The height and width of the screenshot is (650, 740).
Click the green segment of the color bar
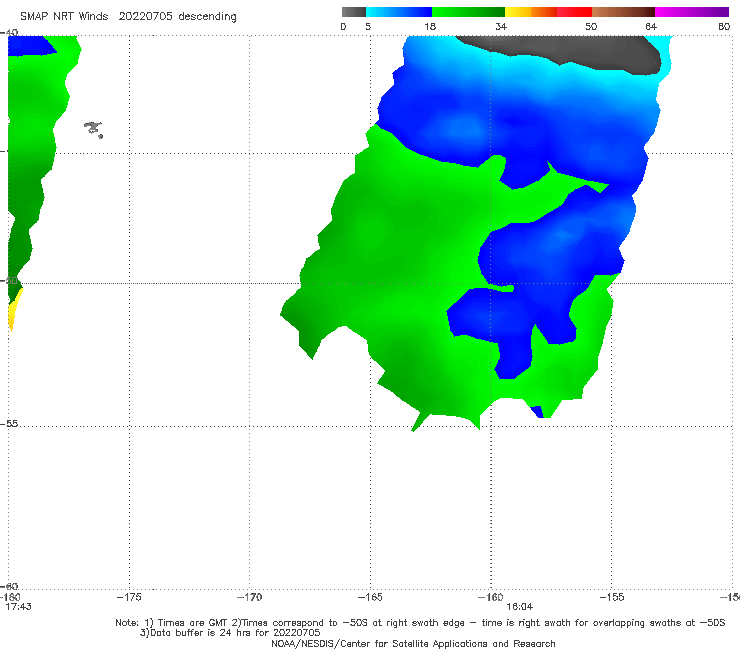(x=468, y=12)
